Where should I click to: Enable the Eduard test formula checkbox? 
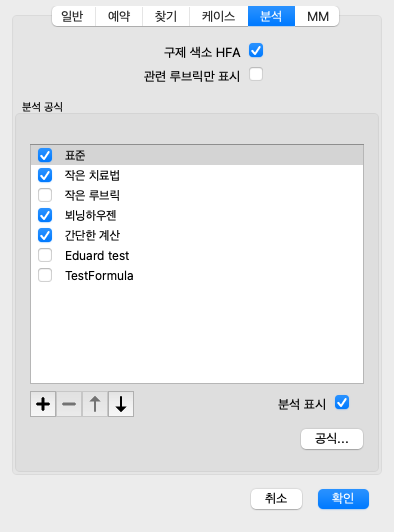click(x=45, y=255)
